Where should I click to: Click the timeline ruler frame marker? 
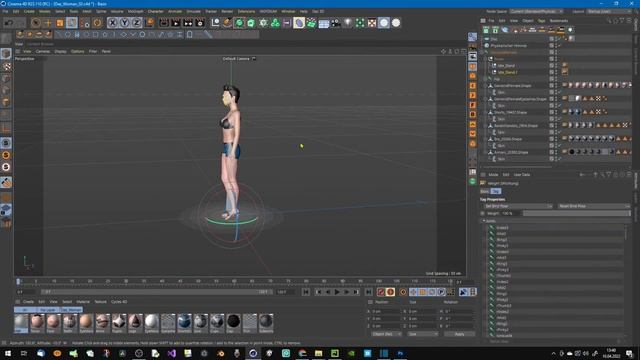pos(18,281)
